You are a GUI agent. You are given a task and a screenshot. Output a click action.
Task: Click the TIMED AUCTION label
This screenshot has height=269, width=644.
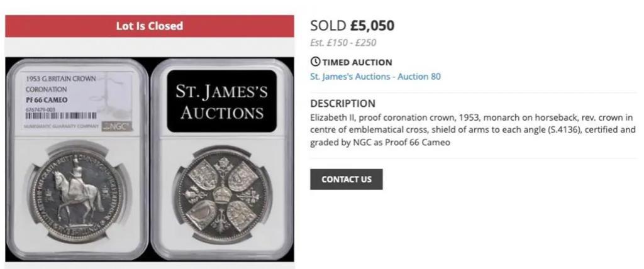pos(357,62)
